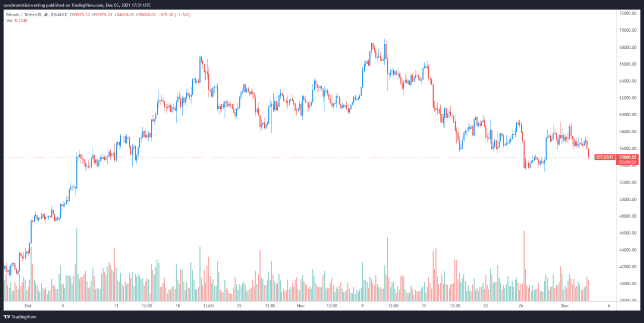644x323 pixels.
Task: Select the Oct date on time axis
Action: pos(28,305)
